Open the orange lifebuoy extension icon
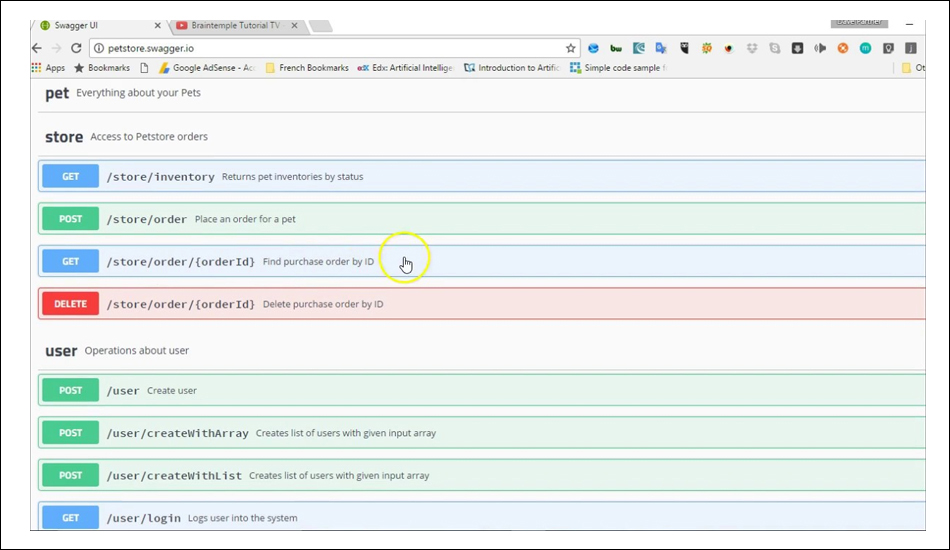 [843, 48]
